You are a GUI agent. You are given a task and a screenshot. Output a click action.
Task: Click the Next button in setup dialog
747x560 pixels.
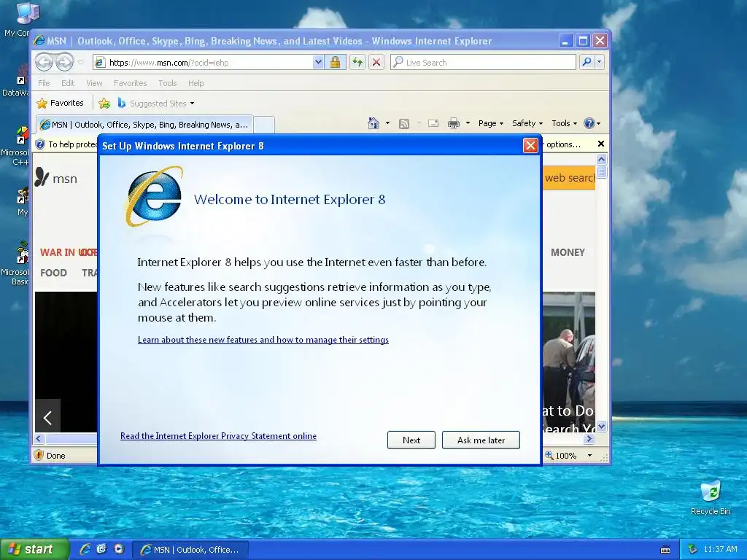411,440
